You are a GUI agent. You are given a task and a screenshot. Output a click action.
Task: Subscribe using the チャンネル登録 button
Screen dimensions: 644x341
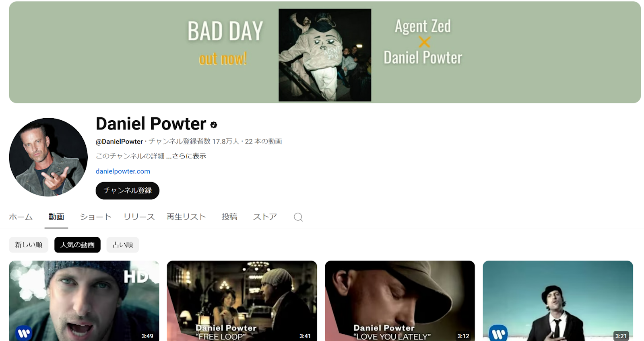point(128,191)
